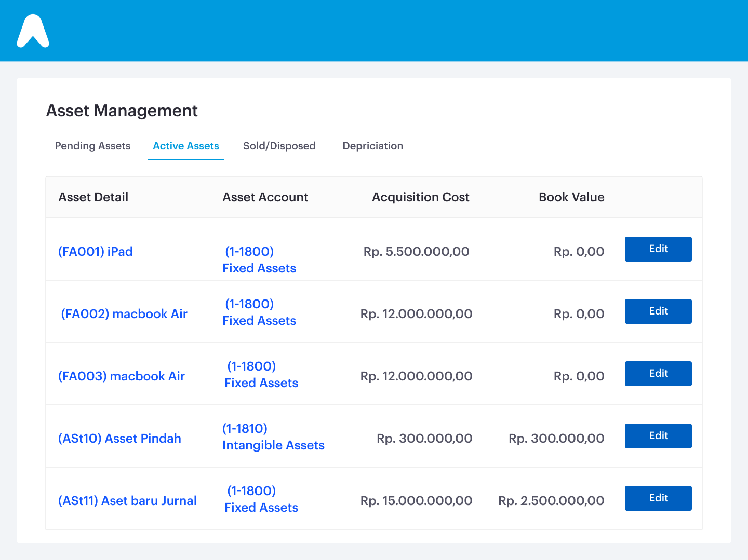The width and height of the screenshot is (748, 560).
Task: Click the Asset Account column header
Action: click(265, 197)
